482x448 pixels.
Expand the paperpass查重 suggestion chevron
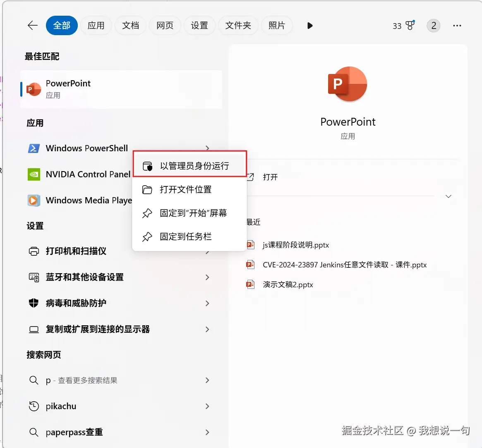pyautogui.click(x=207, y=432)
